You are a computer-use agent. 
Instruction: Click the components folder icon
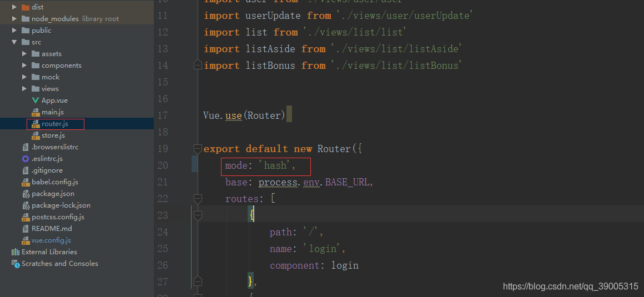click(35, 66)
